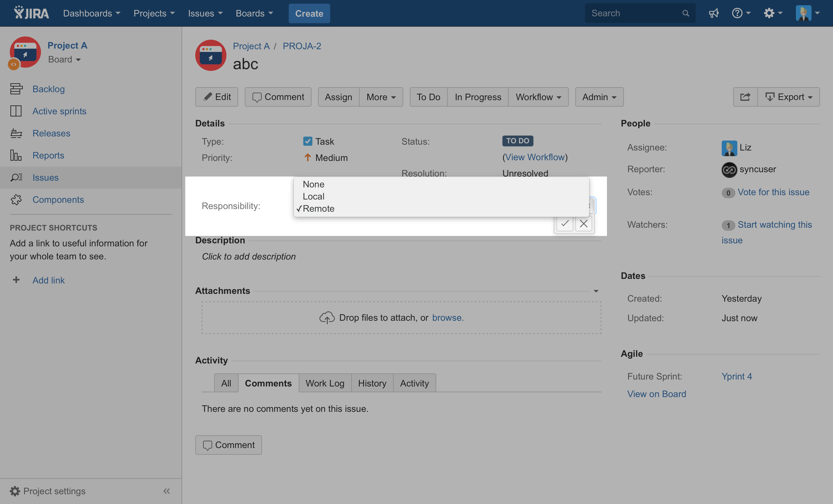Click the share issue icon button
Screen dimensions: 833x504
(745, 97)
